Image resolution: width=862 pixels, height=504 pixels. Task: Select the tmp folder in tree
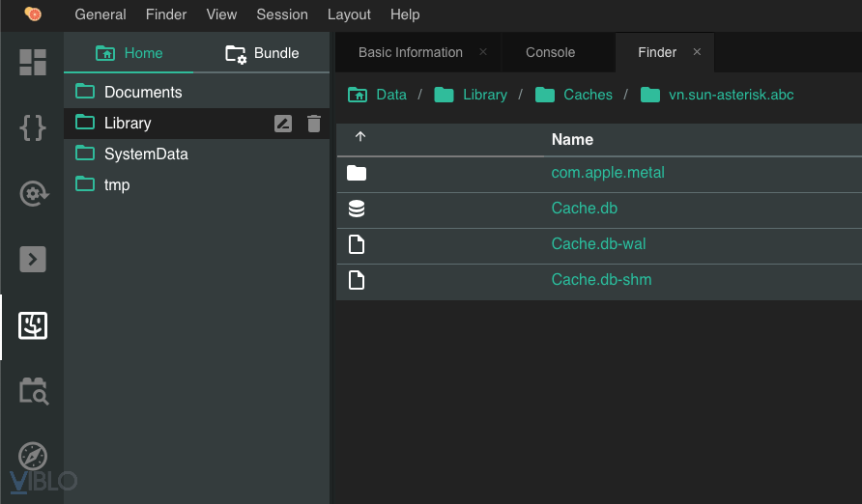(197, 184)
